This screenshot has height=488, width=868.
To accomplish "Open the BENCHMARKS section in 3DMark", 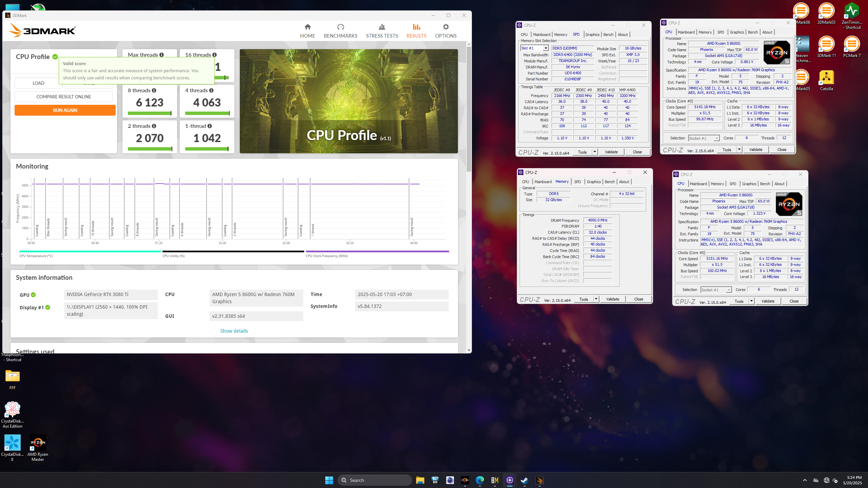I will pos(340,31).
